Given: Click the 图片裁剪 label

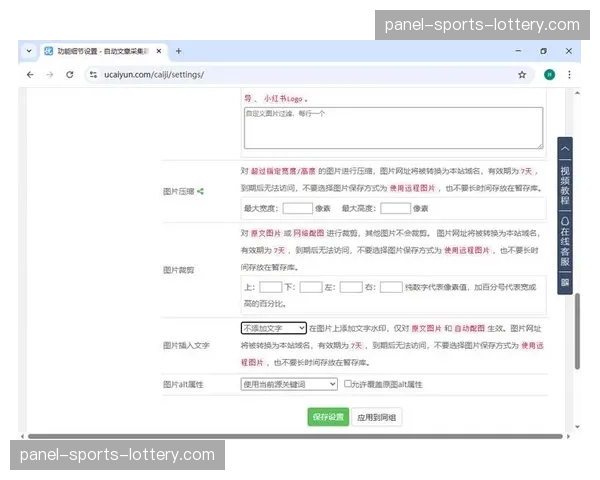Looking at the screenshot, I should click(178, 270).
